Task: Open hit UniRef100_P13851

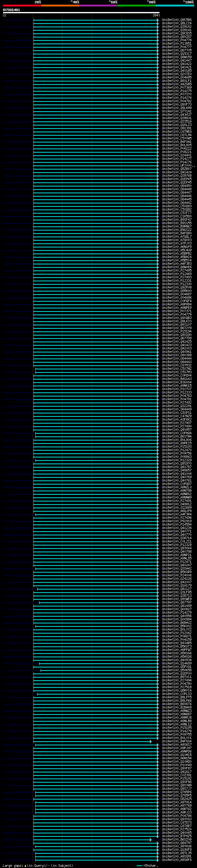Action: pyautogui.click(x=177, y=43)
